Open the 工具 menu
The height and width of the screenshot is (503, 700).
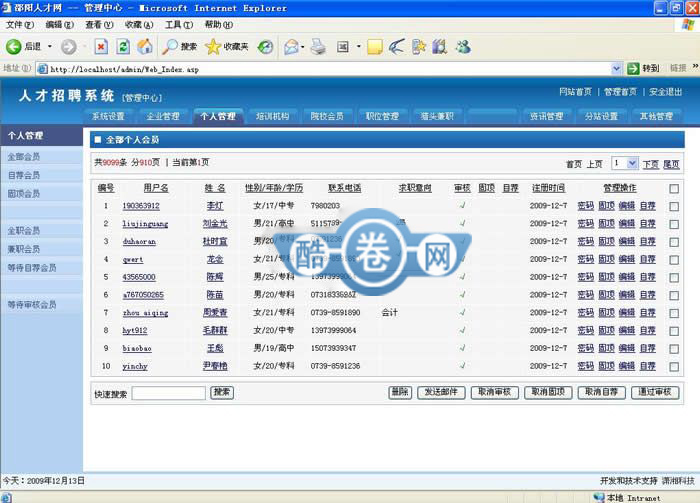[x=179, y=25]
